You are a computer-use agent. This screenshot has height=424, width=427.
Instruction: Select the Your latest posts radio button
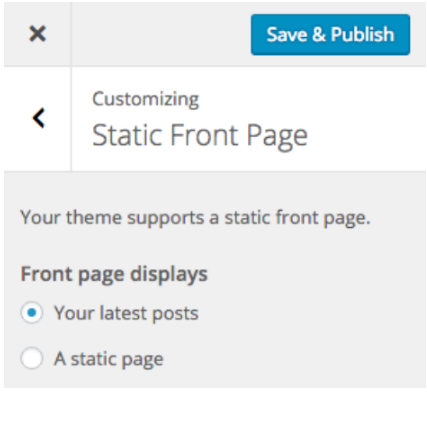32,313
